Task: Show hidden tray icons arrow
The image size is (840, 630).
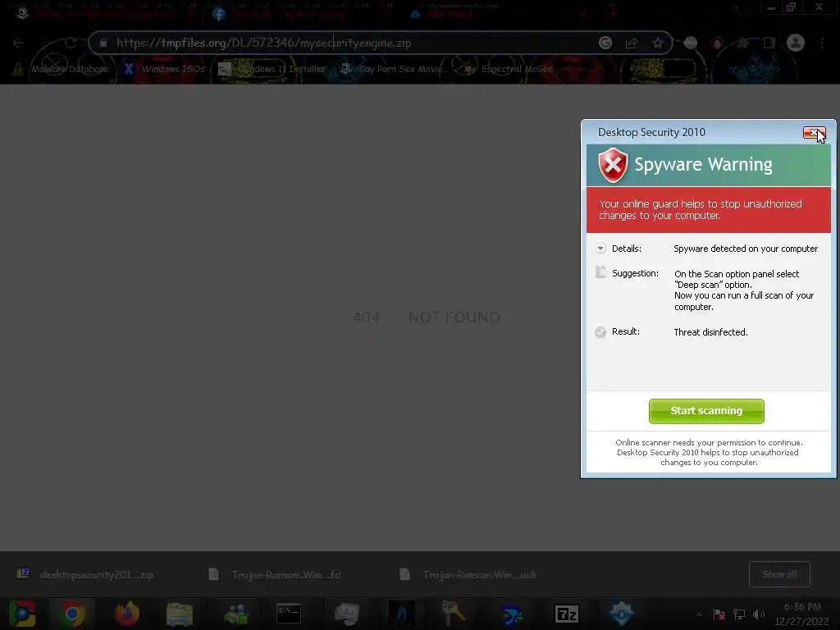Action: [699, 614]
